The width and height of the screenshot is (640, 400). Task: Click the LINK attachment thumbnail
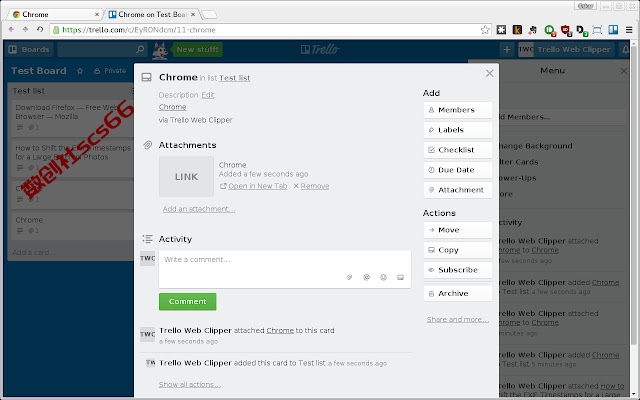click(186, 176)
